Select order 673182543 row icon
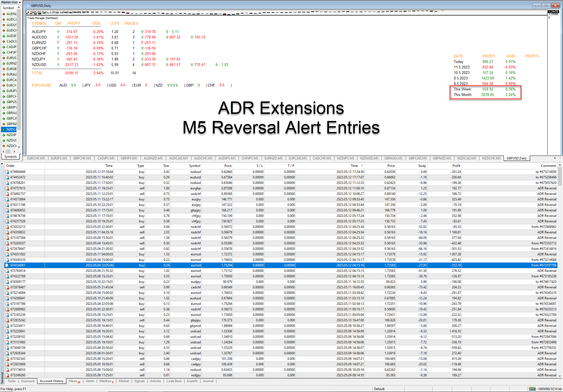Viewport: 563px width, 392px height. [x=7, y=359]
